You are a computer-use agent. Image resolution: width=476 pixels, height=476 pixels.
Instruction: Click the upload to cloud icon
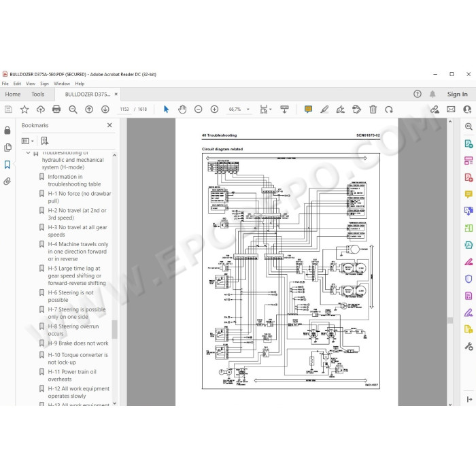click(x=40, y=109)
